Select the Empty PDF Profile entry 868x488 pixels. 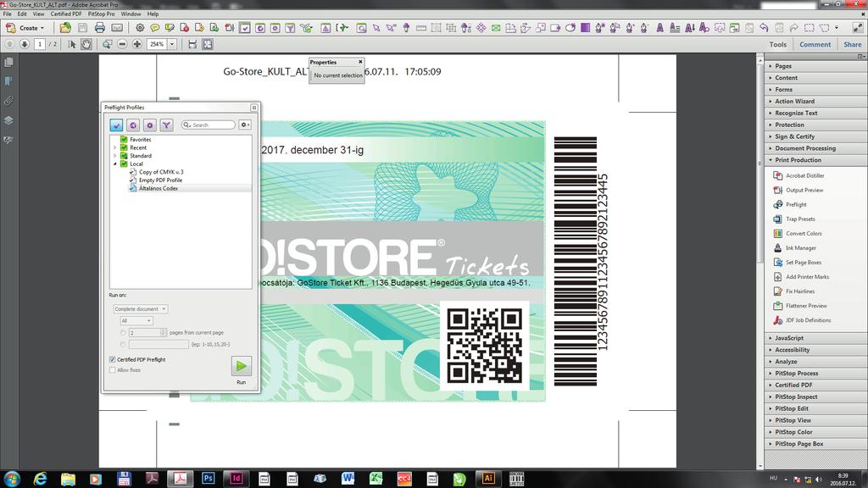[160, 180]
